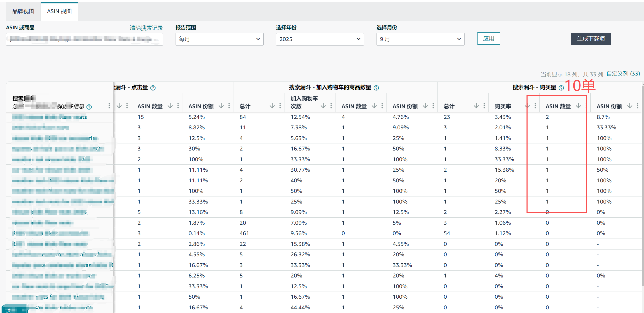This screenshot has height=313, width=644.
Task: Click help icon beside 加入购物车的商品数量 header
Action: coord(376,88)
